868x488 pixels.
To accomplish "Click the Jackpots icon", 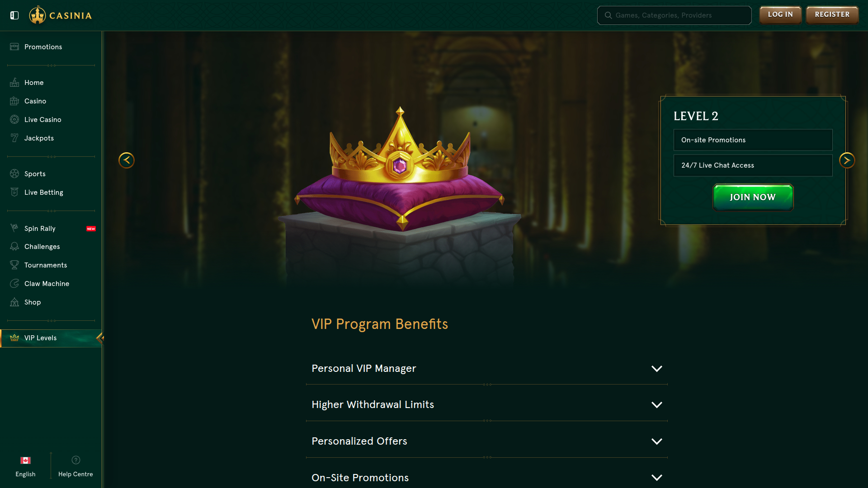I will 14,138.
